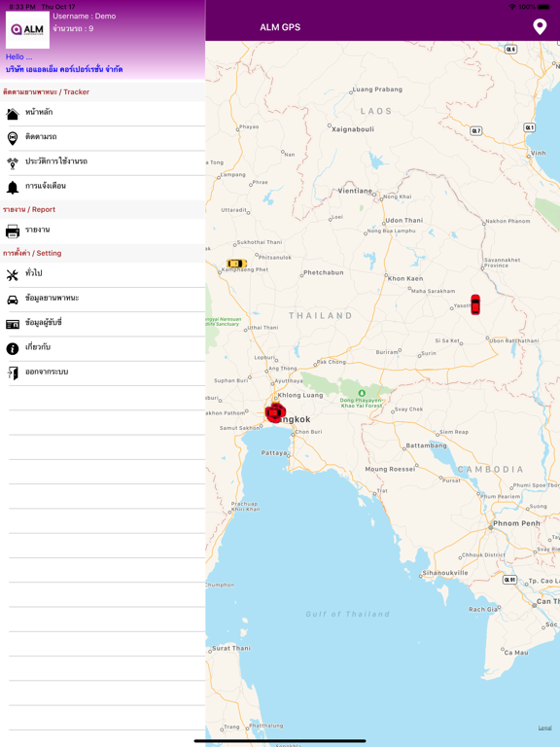Open the การแจ้งเตือน menu item
This screenshot has height=747, width=560.
coord(102,188)
